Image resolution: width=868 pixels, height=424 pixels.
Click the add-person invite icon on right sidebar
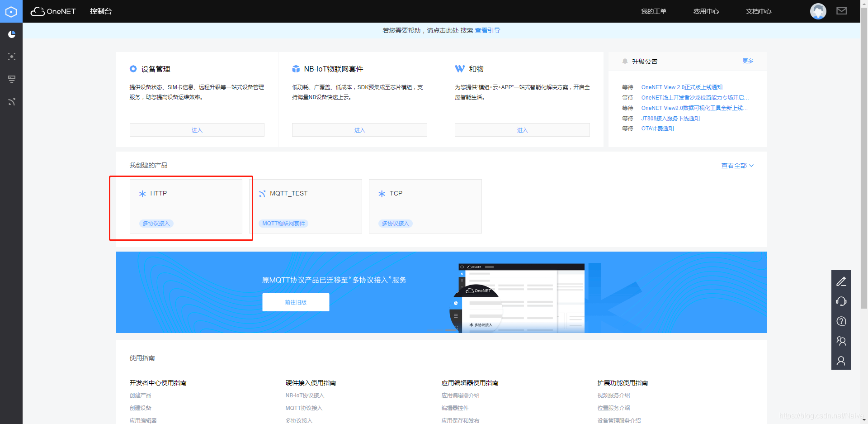841,361
